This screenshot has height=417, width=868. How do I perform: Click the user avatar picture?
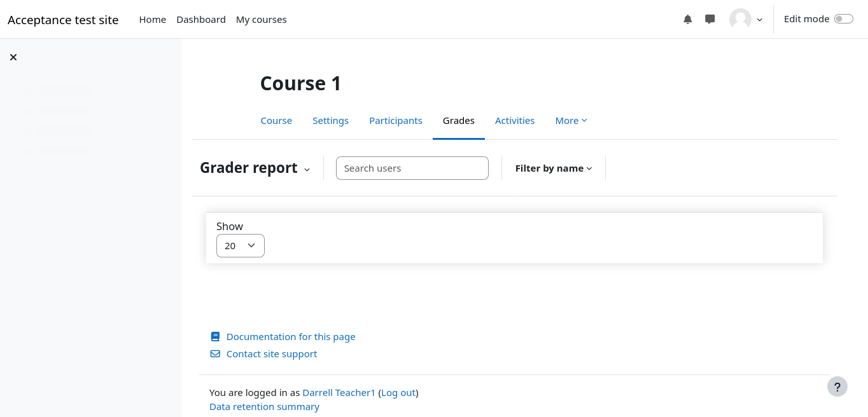(740, 19)
